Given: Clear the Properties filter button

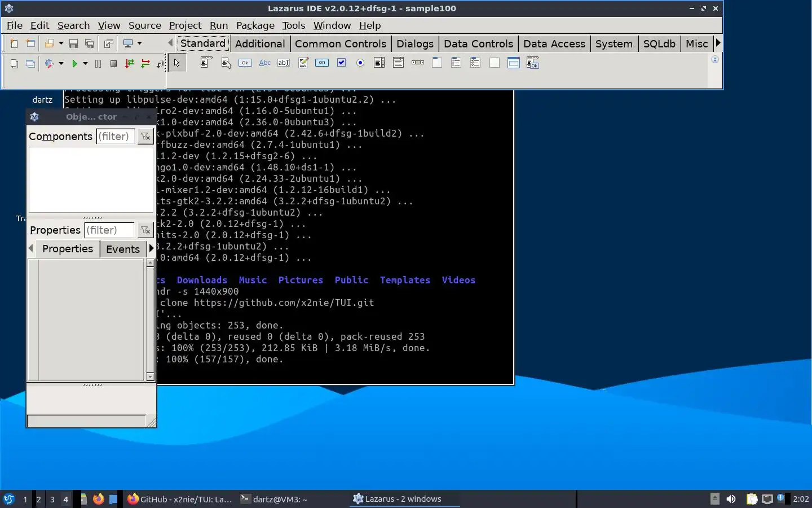Looking at the screenshot, I should (145, 230).
